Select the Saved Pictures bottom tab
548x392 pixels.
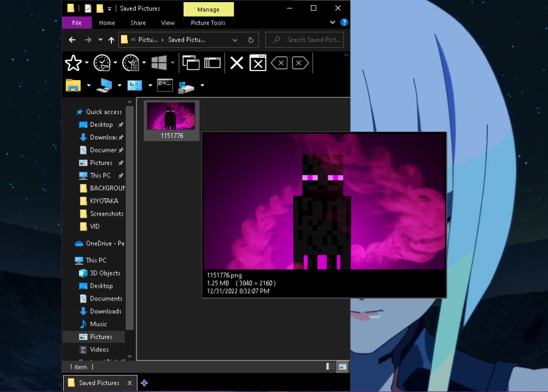click(x=99, y=383)
